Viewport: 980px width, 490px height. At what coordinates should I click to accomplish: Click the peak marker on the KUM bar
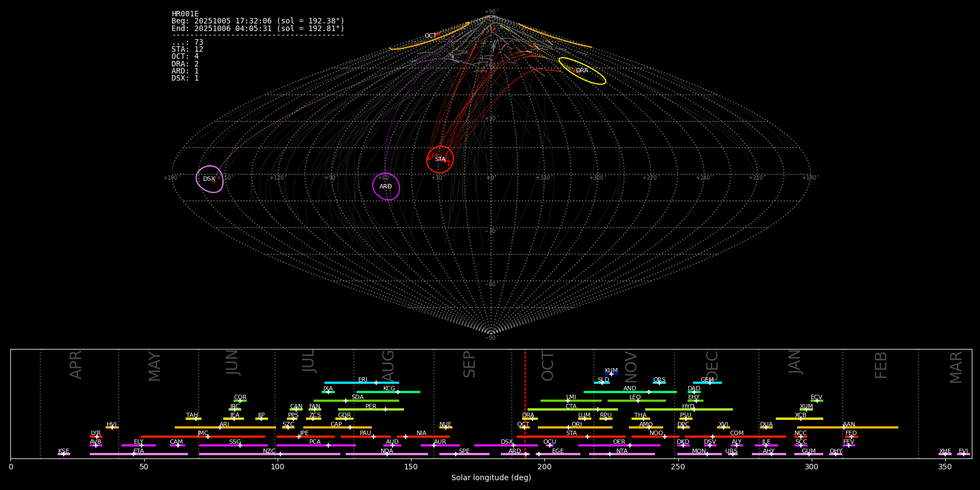pyautogui.click(x=611, y=374)
